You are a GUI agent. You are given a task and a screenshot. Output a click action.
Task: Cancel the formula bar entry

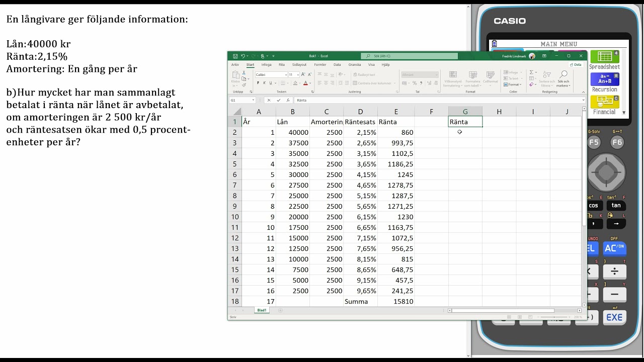[x=269, y=100]
